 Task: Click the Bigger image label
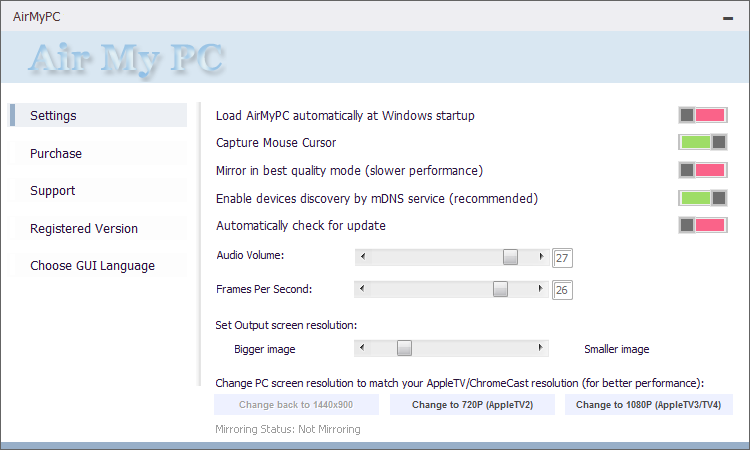point(265,349)
